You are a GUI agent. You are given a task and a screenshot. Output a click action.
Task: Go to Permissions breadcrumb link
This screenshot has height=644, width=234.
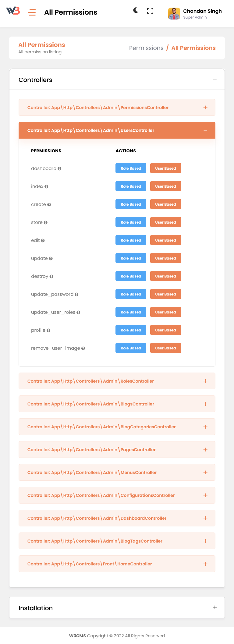146,48
